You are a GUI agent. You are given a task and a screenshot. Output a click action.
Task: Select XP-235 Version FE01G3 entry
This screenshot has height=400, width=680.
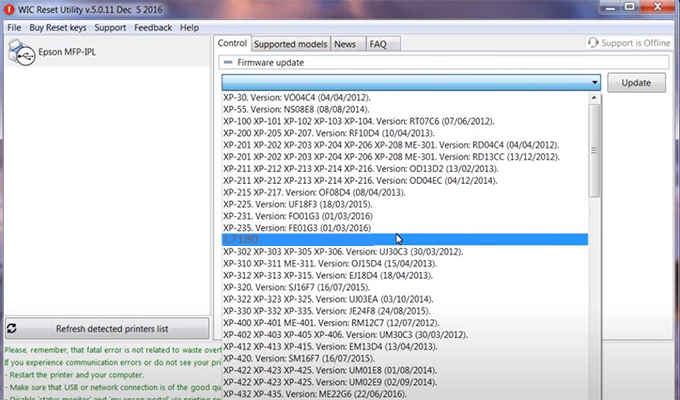pos(405,228)
